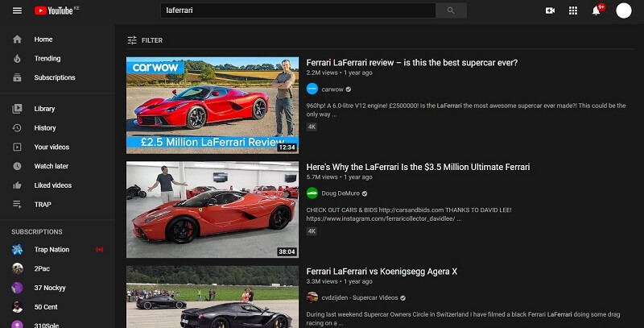
Task: Click the 4K badge under carwow video
Action: pos(312,127)
